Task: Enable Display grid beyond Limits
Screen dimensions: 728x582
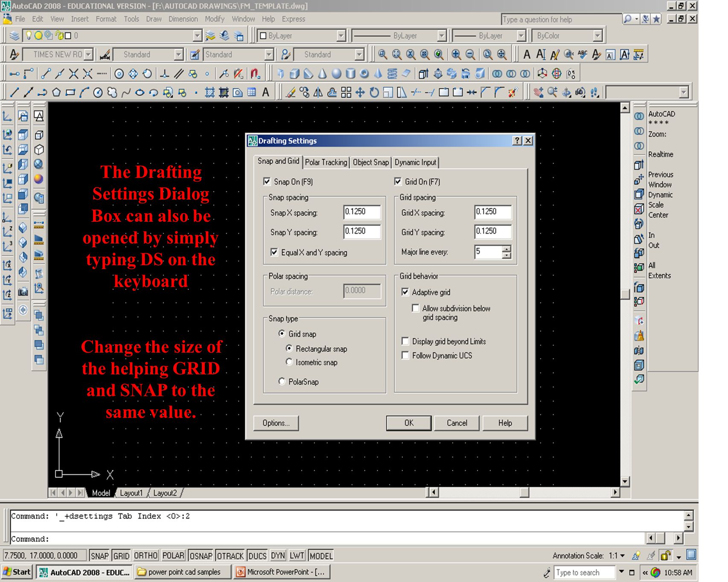Action: [405, 341]
